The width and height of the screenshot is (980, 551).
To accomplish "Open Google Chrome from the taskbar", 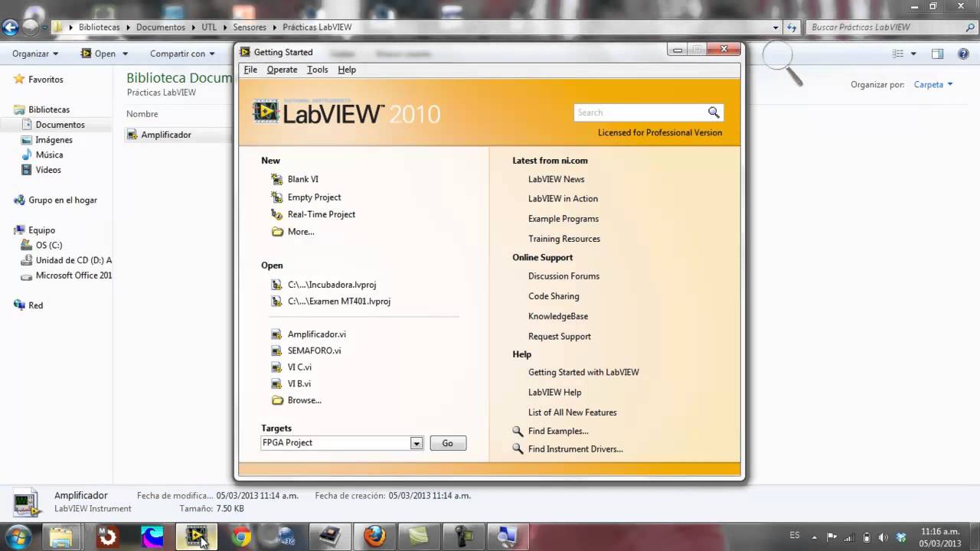I will point(241,536).
